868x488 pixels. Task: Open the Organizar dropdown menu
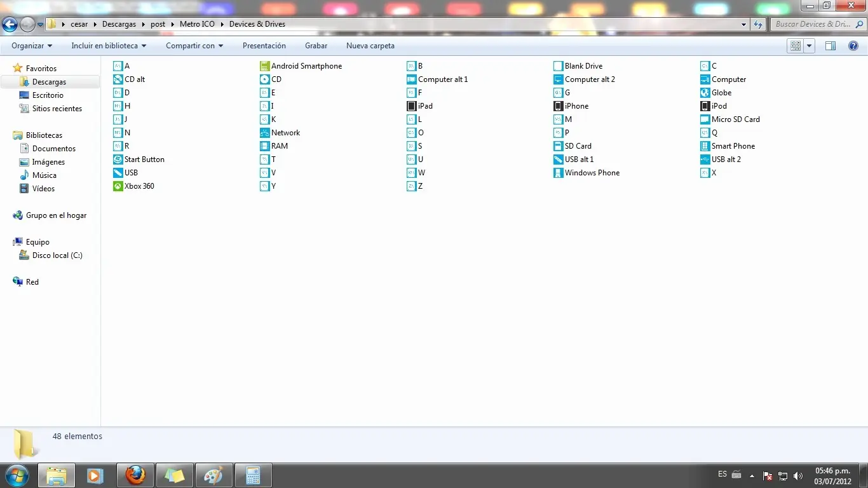(x=32, y=46)
